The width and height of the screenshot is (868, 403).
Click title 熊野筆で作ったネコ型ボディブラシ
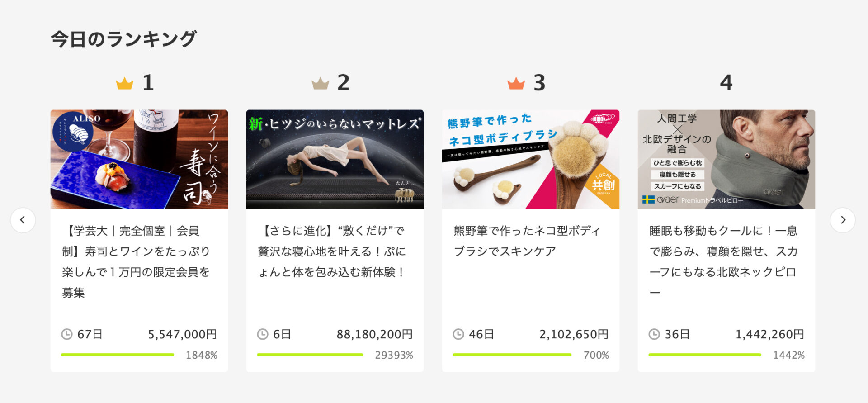527,241
